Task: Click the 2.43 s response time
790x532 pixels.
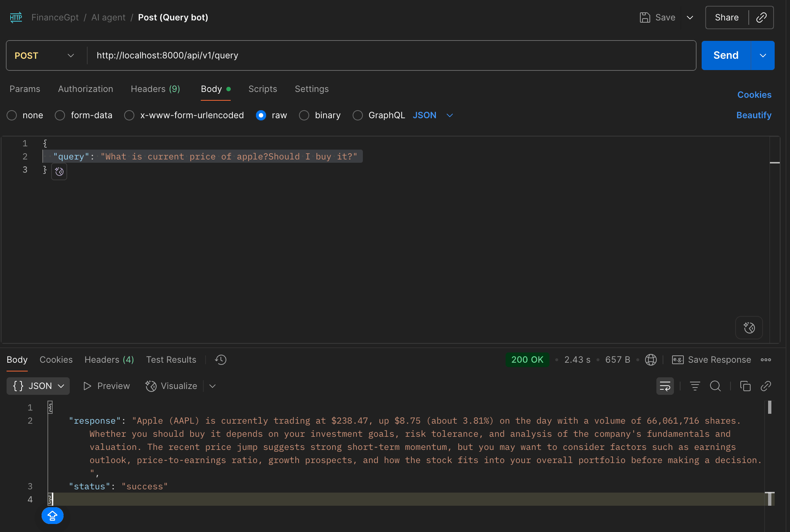Action: tap(577, 360)
